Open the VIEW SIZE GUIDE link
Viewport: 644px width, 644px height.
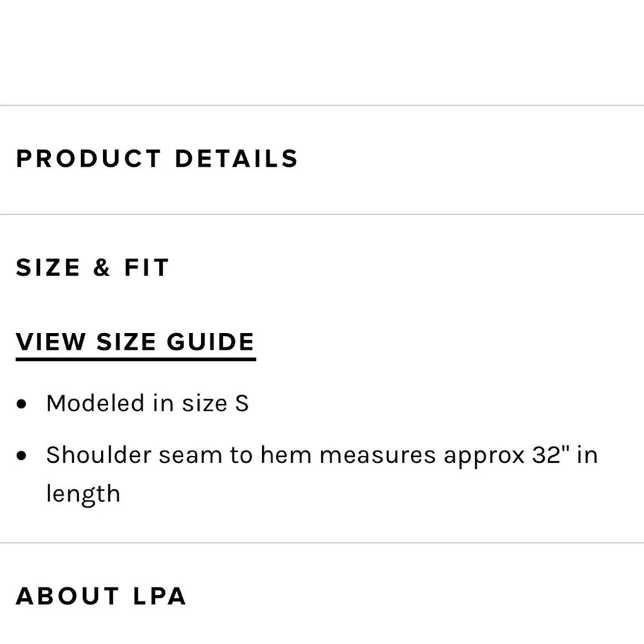click(135, 341)
